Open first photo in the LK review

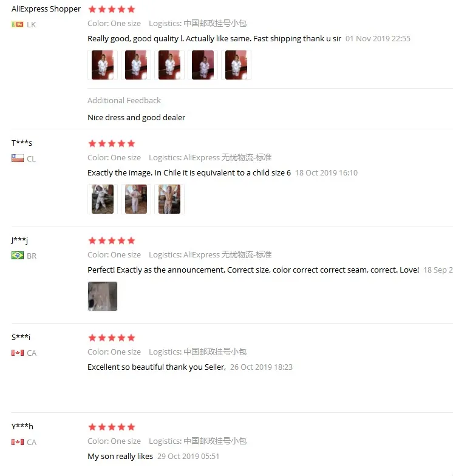tap(103, 65)
